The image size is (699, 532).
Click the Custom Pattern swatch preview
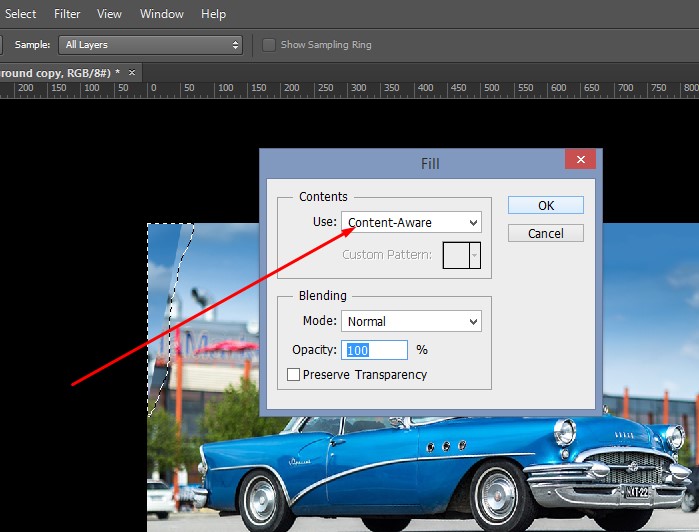[x=456, y=255]
